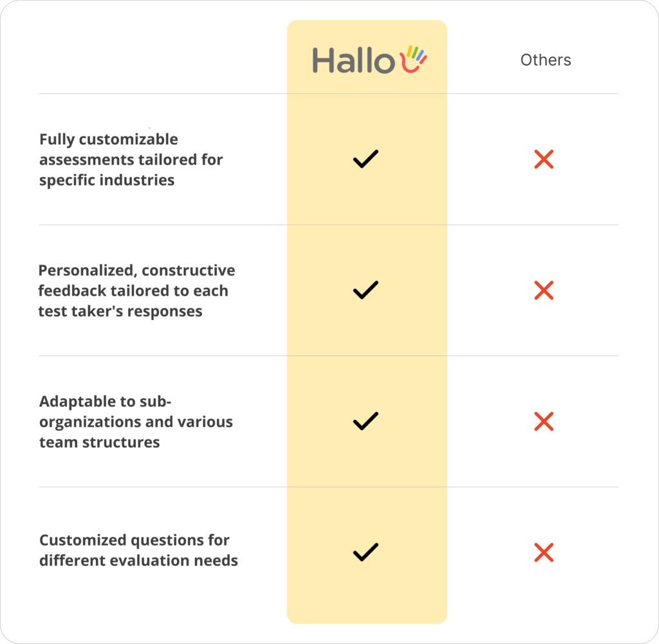This screenshot has height=644, width=659.
Task: Click Hallo checkmark for personalized constructive feedback
Action: click(366, 290)
